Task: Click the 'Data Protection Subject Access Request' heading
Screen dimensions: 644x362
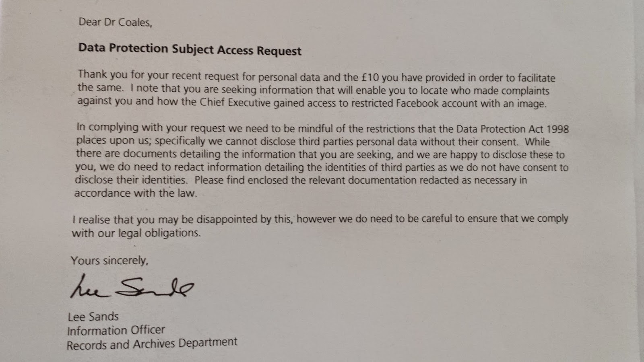Action: [x=190, y=49]
